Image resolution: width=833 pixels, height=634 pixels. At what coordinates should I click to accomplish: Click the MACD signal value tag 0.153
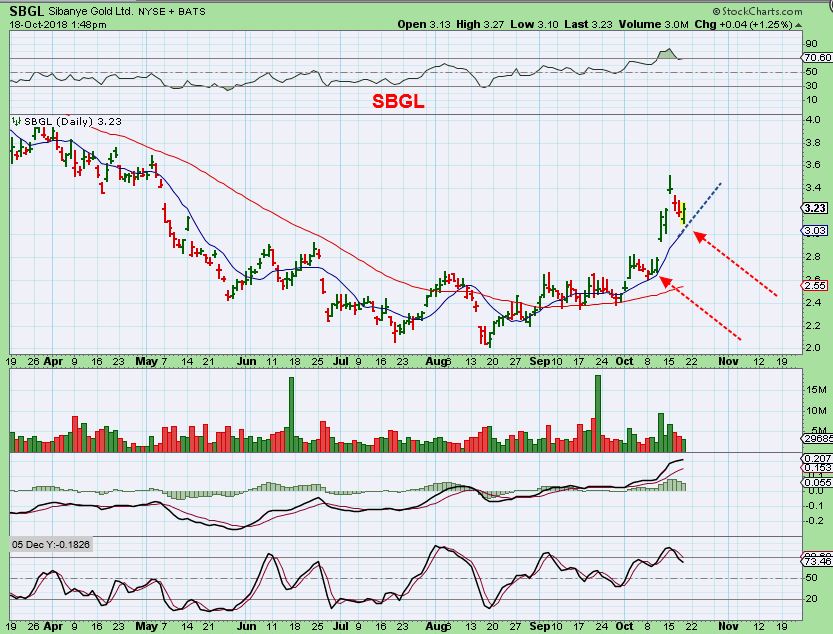pyautogui.click(x=817, y=468)
